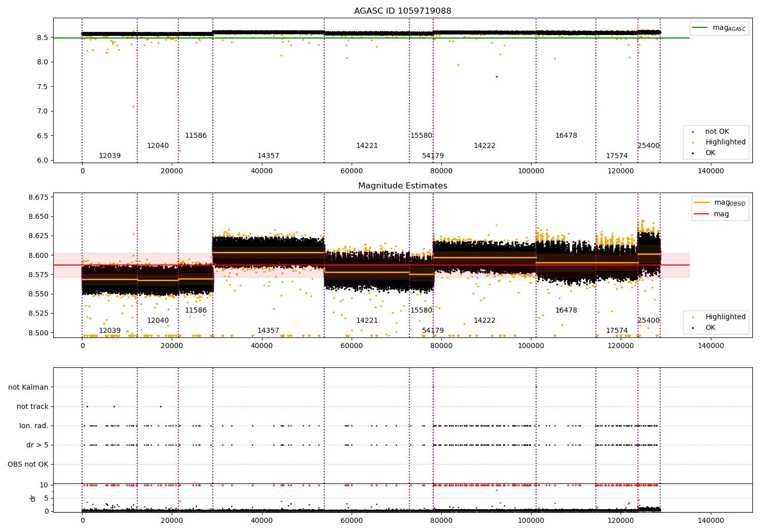
Task: Click y-axis tick 8.675 in middle plot
Action: 39,197
